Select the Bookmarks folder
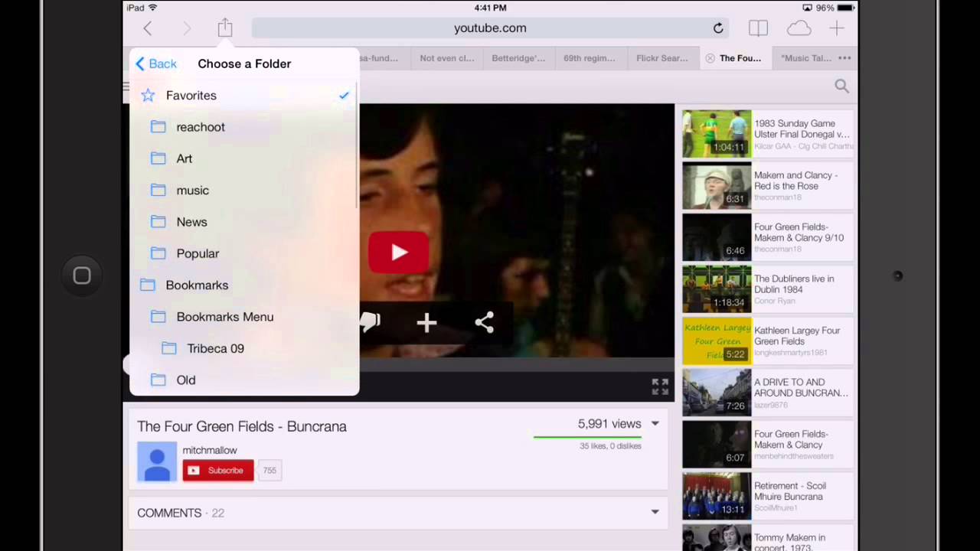The height and width of the screenshot is (551, 980). pyautogui.click(x=244, y=285)
